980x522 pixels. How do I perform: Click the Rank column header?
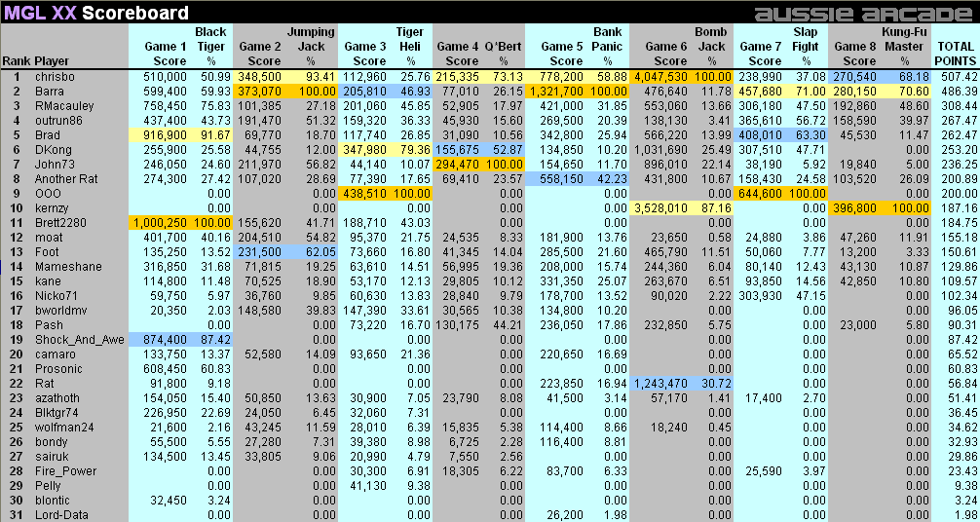tap(16, 61)
